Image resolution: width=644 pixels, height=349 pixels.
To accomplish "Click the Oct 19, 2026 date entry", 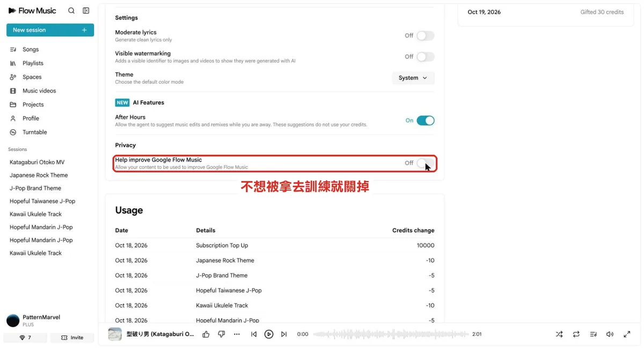I will [x=484, y=12].
